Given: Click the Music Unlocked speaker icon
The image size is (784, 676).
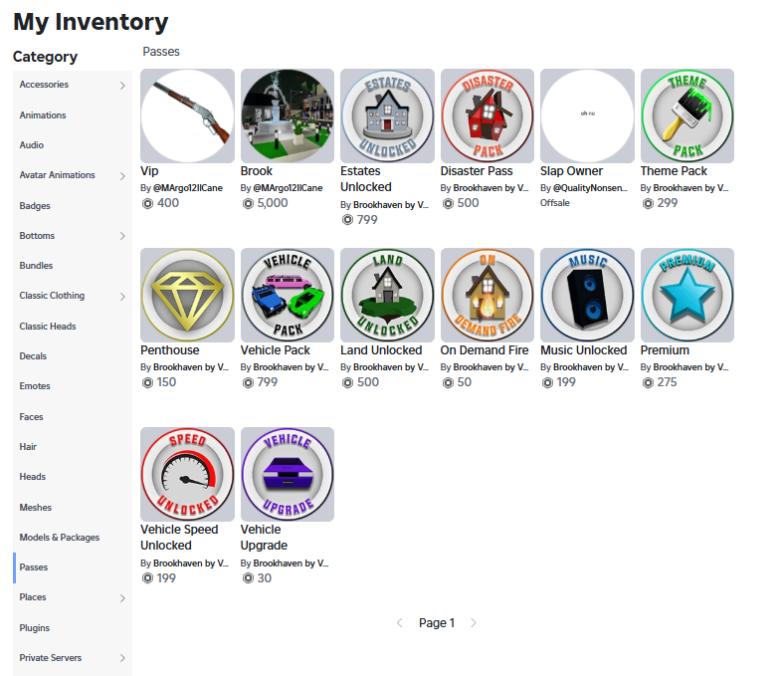Looking at the screenshot, I should [587, 296].
